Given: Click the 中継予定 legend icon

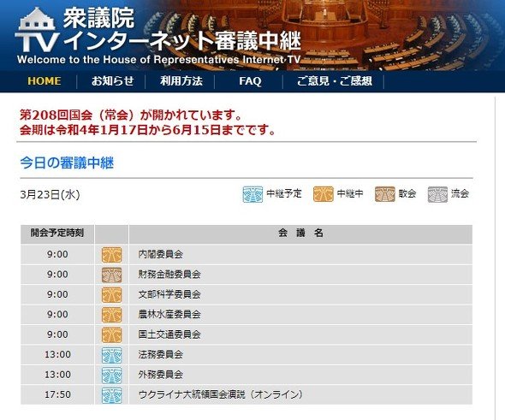Looking at the screenshot, I should tap(253, 194).
